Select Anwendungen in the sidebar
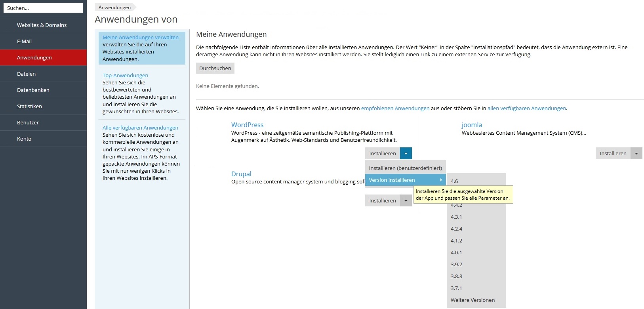The height and width of the screenshot is (309, 644). click(43, 57)
